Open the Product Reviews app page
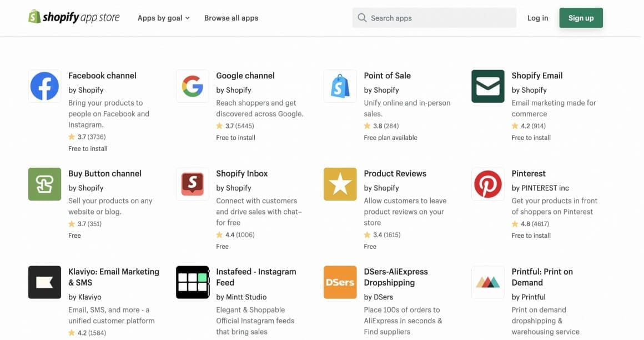 [395, 173]
